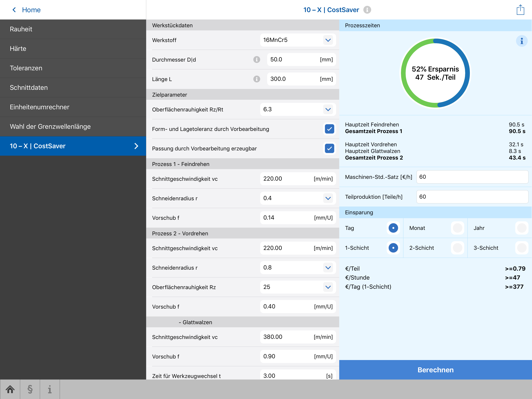Viewport: 532px width, 399px height.
Task: Uncheck Form- und Lagetoleranz durch Vorbearbeitung
Action: pos(329,129)
